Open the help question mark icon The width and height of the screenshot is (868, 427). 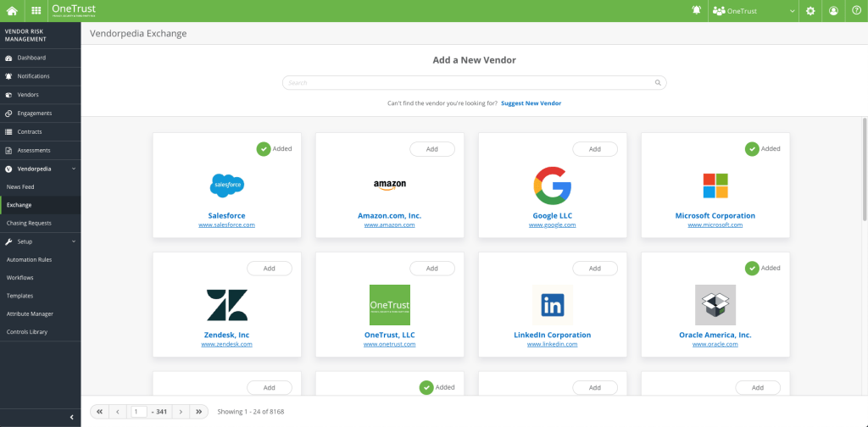856,10
